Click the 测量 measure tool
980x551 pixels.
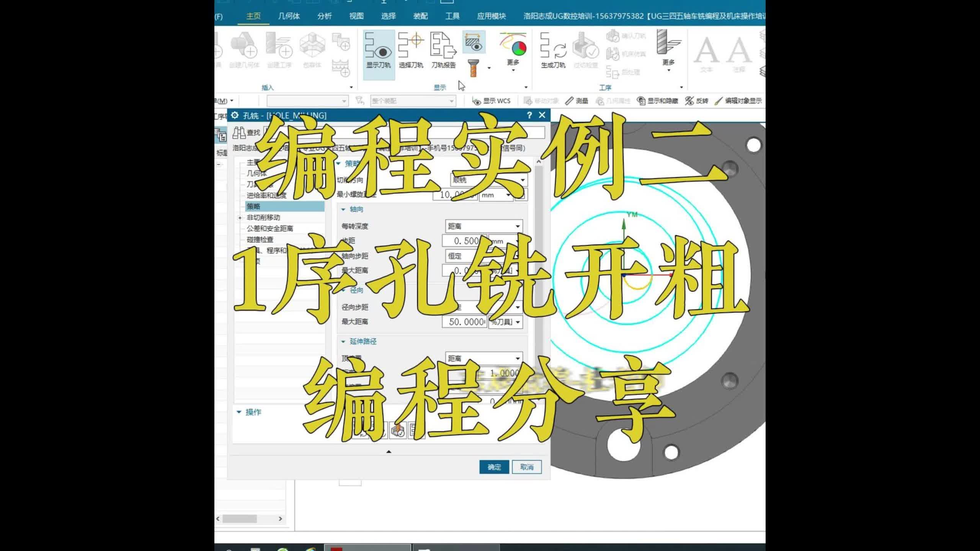coord(577,101)
